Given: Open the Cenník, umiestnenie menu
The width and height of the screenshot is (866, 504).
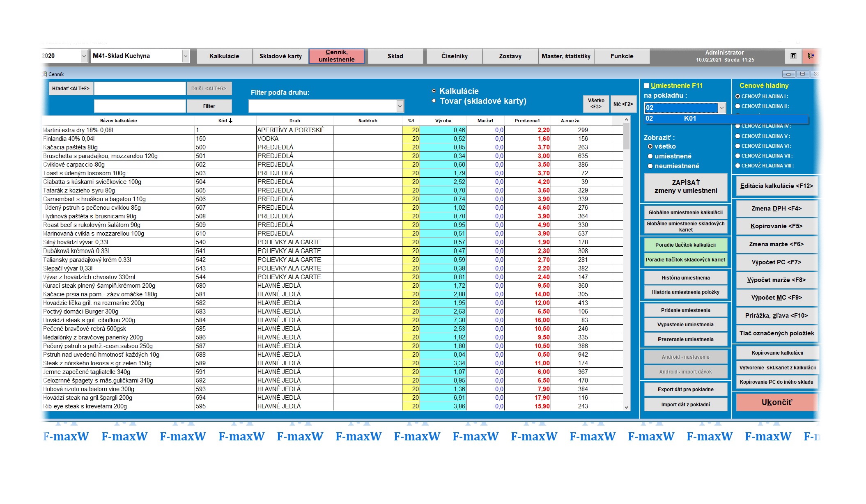Looking at the screenshot, I should click(x=337, y=56).
